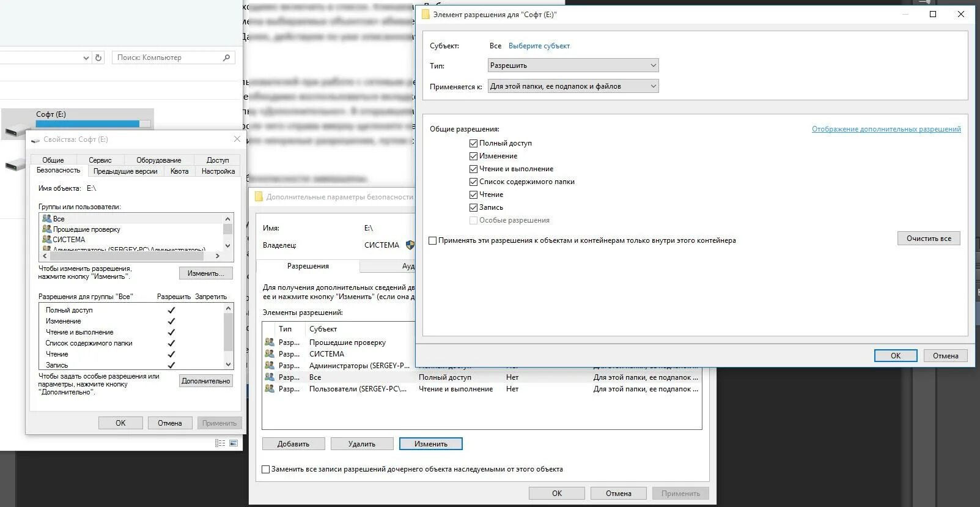Open the Применяется к dropdown
Screen dimensions: 980x507
click(573, 86)
